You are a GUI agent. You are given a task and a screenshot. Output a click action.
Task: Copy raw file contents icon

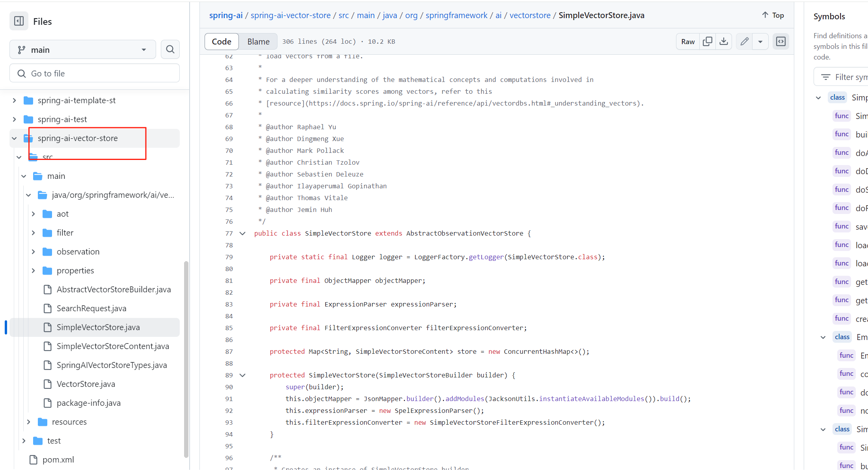click(x=708, y=41)
